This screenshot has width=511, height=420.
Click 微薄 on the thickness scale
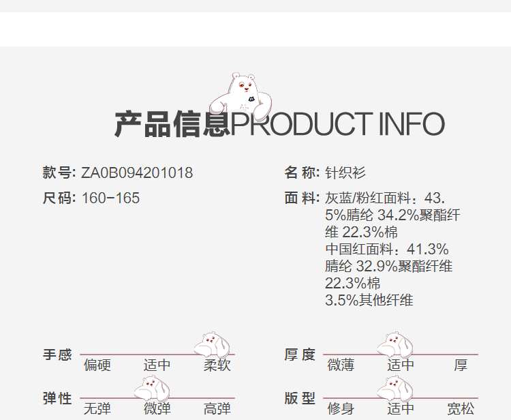[x=341, y=365]
